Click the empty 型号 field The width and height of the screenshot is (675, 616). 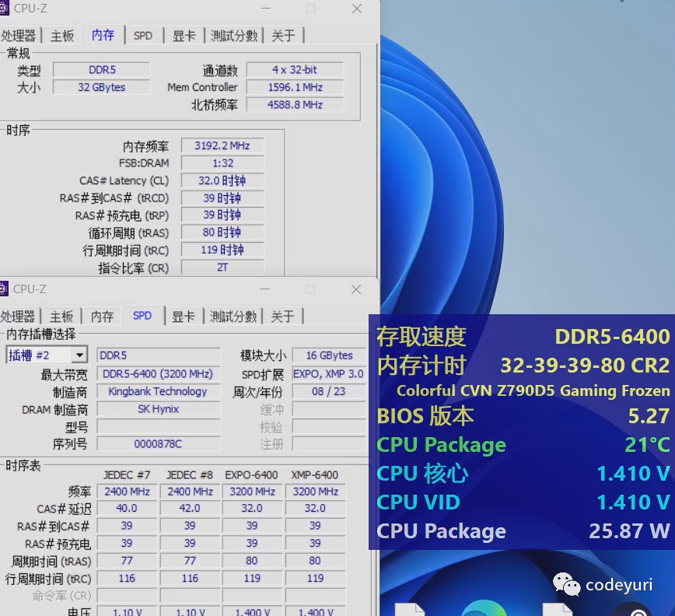point(158,426)
